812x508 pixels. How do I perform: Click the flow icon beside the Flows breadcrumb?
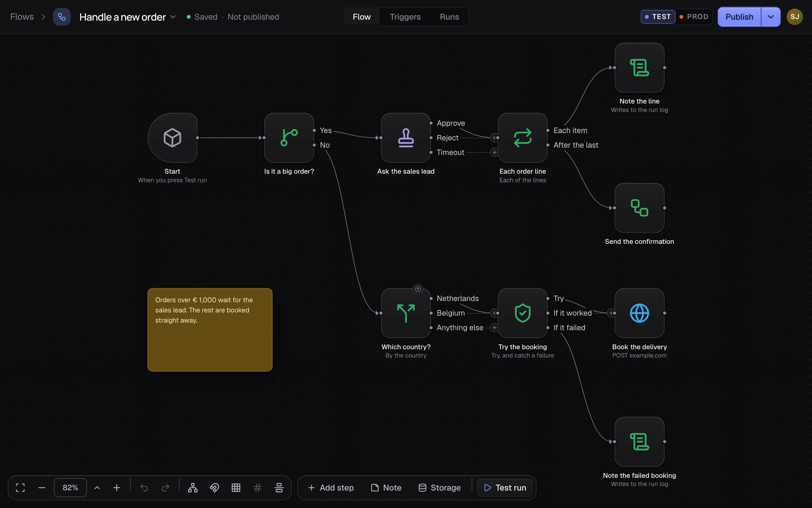(x=62, y=17)
